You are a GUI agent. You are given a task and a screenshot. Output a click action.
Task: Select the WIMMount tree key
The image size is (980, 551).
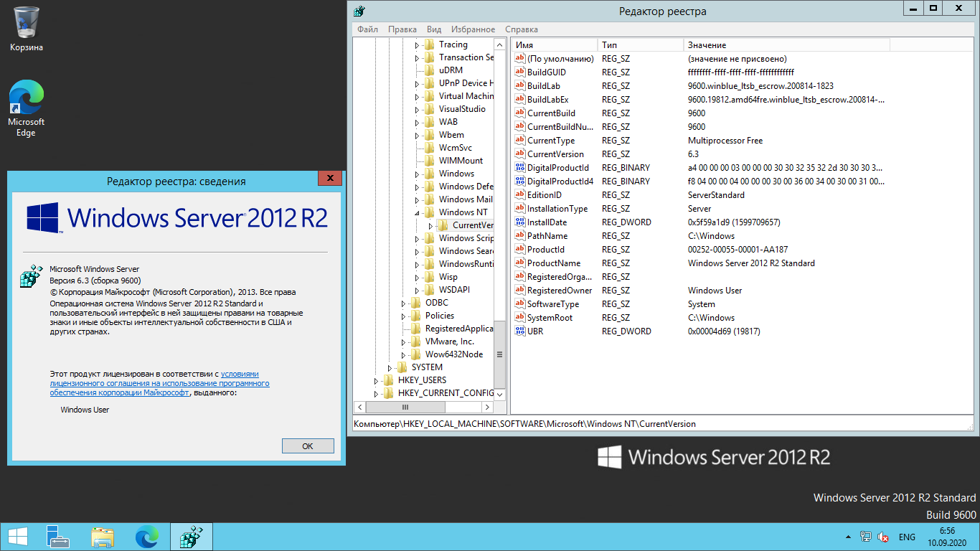(x=461, y=161)
